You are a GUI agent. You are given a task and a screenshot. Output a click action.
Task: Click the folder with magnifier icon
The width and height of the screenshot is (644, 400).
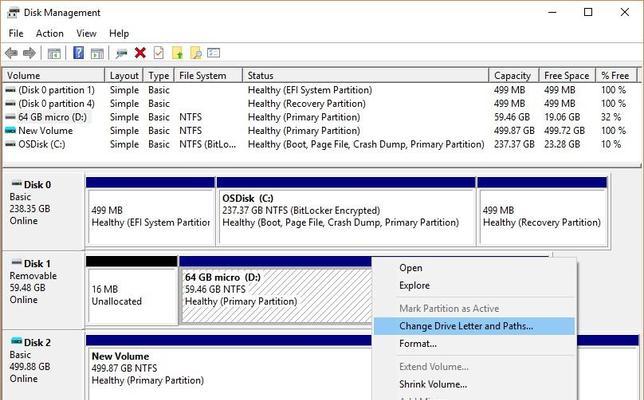(196, 53)
